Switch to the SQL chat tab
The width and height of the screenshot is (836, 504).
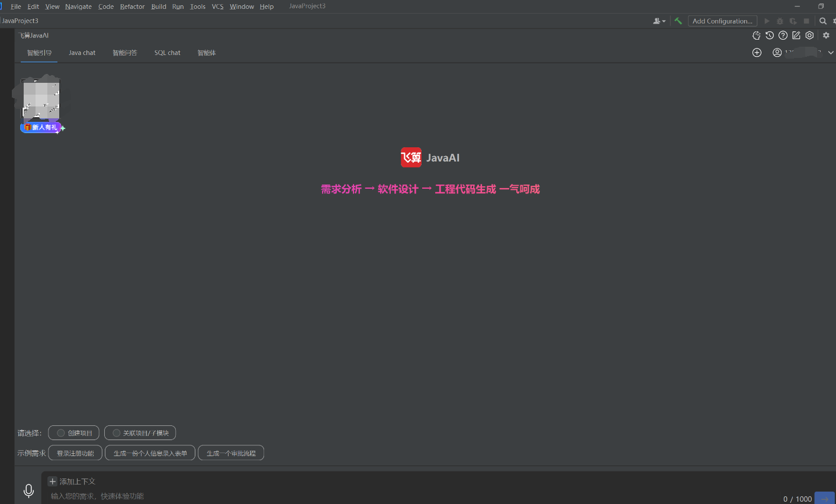tap(168, 53)
